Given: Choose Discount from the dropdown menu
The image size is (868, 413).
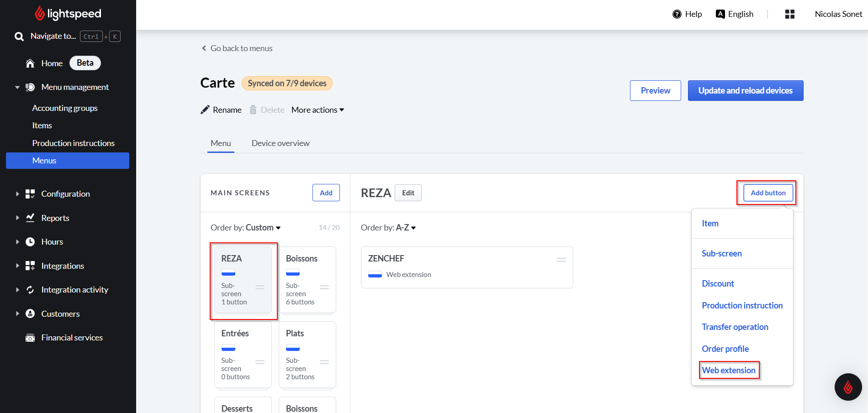Looking at the screenshot, I should [718, 284].
